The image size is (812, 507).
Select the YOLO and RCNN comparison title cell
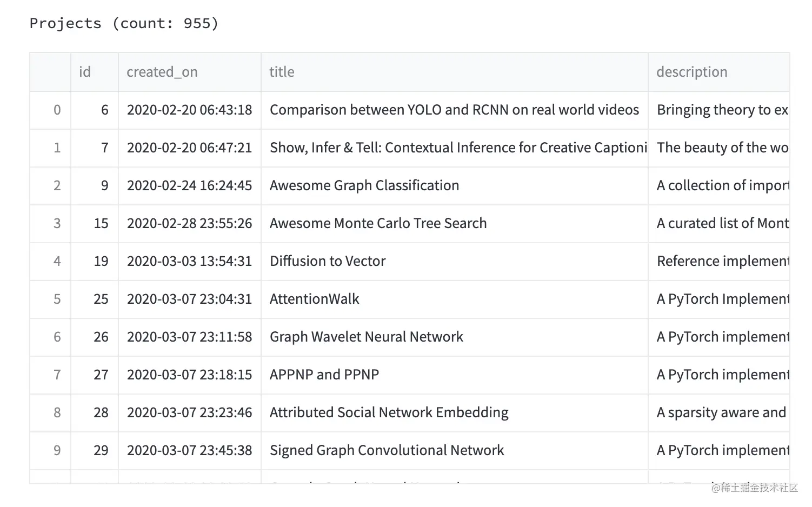click(454, 110)
